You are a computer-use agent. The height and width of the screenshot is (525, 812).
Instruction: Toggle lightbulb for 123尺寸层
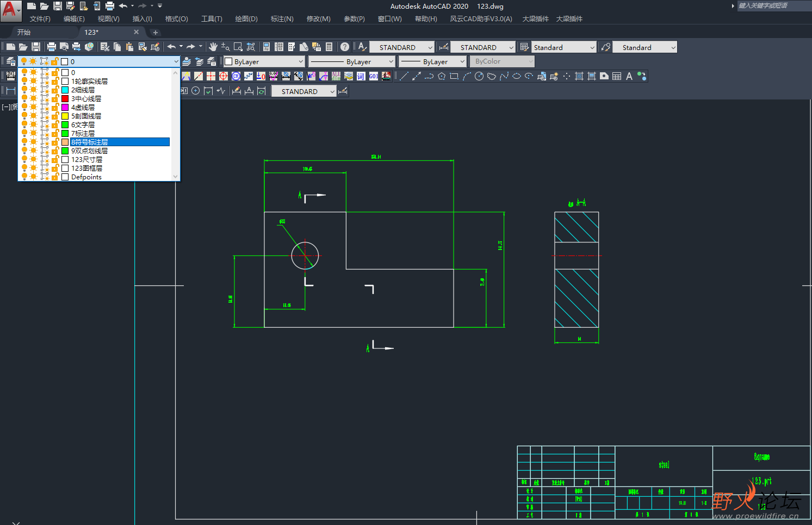24,159
